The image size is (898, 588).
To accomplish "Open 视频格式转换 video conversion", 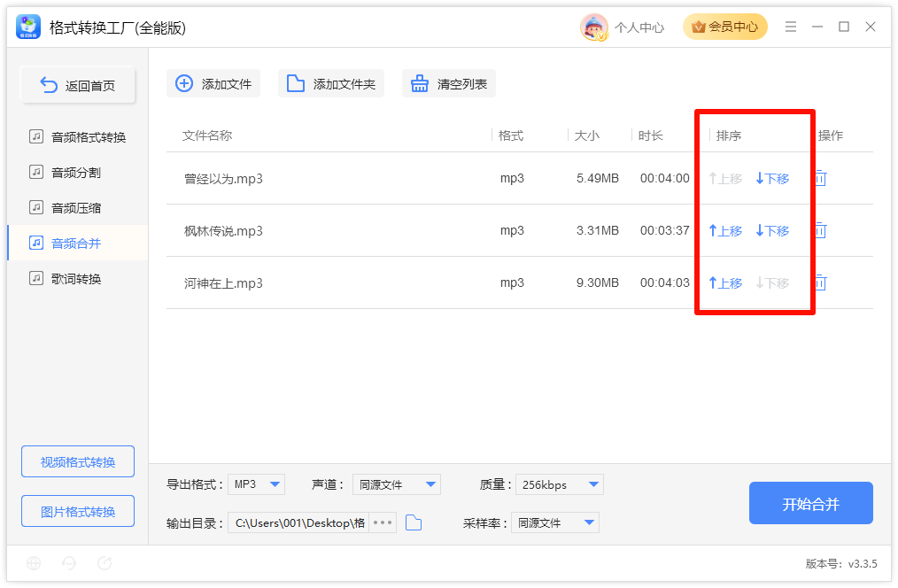I will click(78, 461).
